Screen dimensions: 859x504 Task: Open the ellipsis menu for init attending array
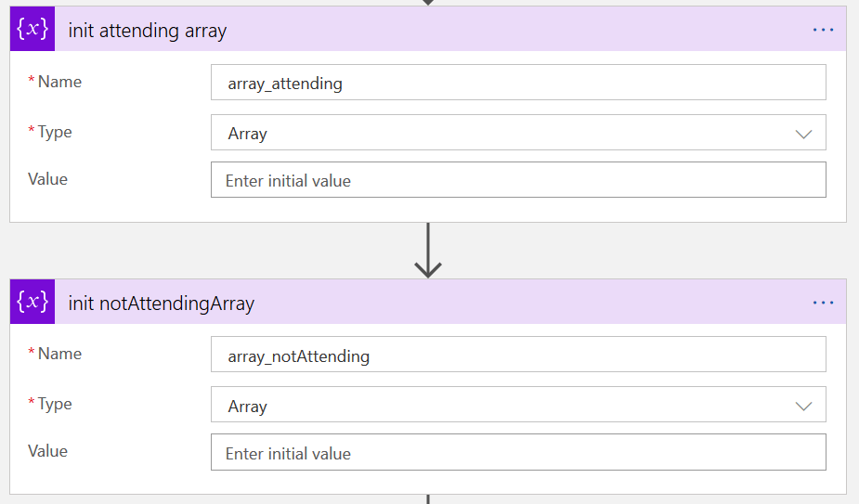pyautogui.click(x=823, y=30)
